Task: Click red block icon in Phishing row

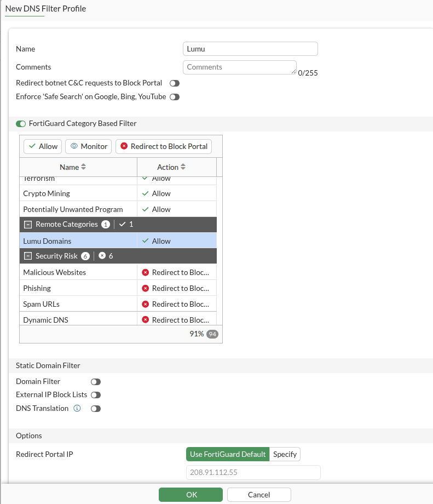Action: pyautogui.click(x=146, y=288)
